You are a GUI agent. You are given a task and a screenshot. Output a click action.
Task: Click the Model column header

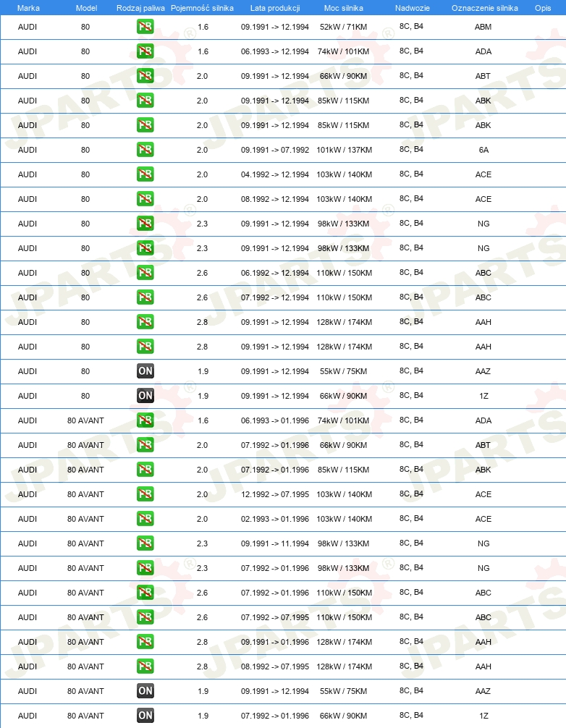click(x=86, y=8)
